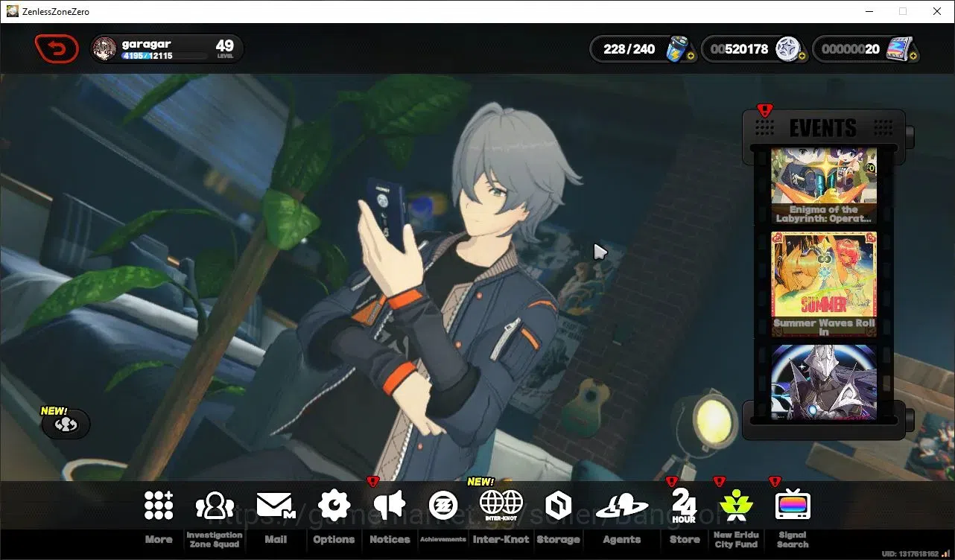Open the Mail envelope icon

point(276,506)
